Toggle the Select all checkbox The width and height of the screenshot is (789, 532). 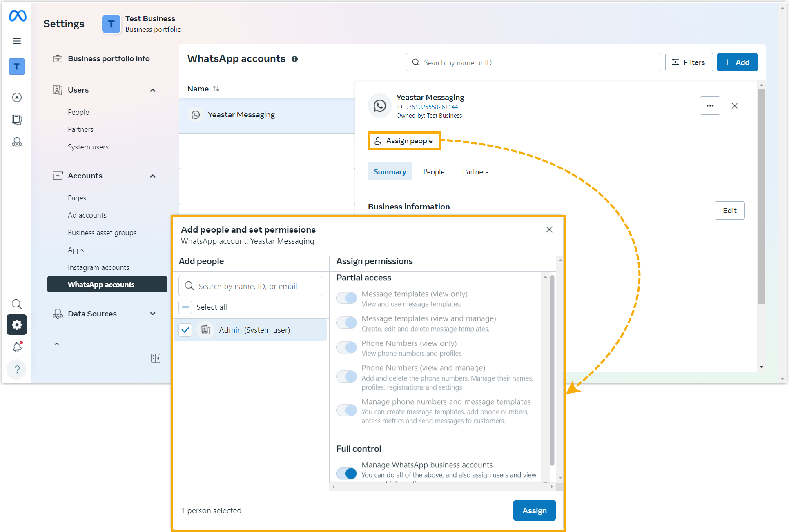pos(185,307)
